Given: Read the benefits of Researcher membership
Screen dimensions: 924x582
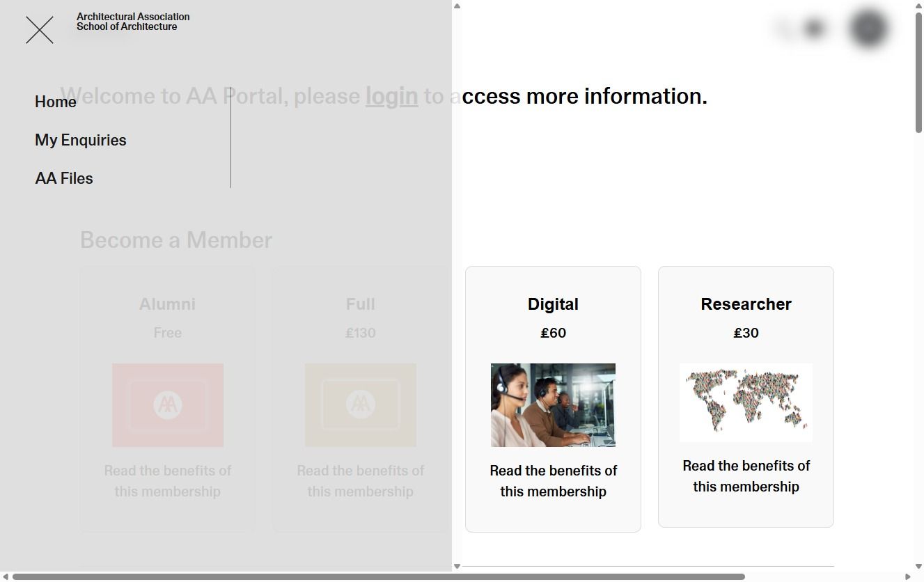Looking at the screenshot, I should (x=746, y=476).
